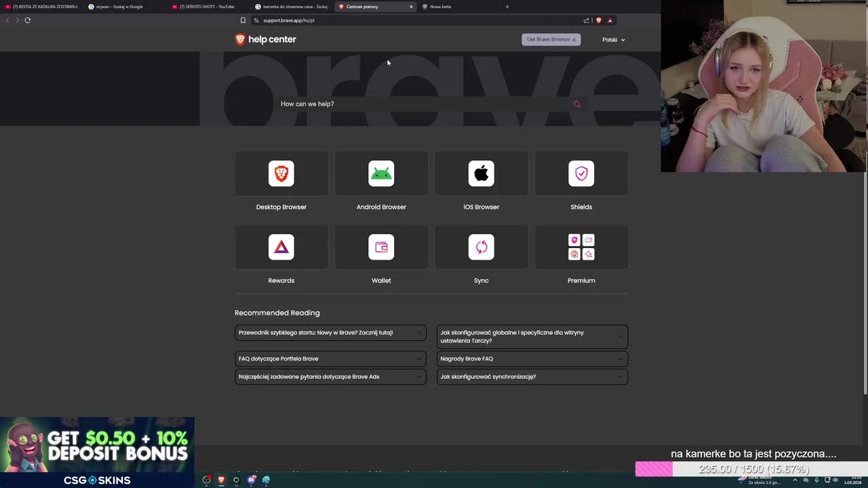Click the iOS Browser label
Image resolution: width=868 pixels, height=488 pixels.
(481, 207)
